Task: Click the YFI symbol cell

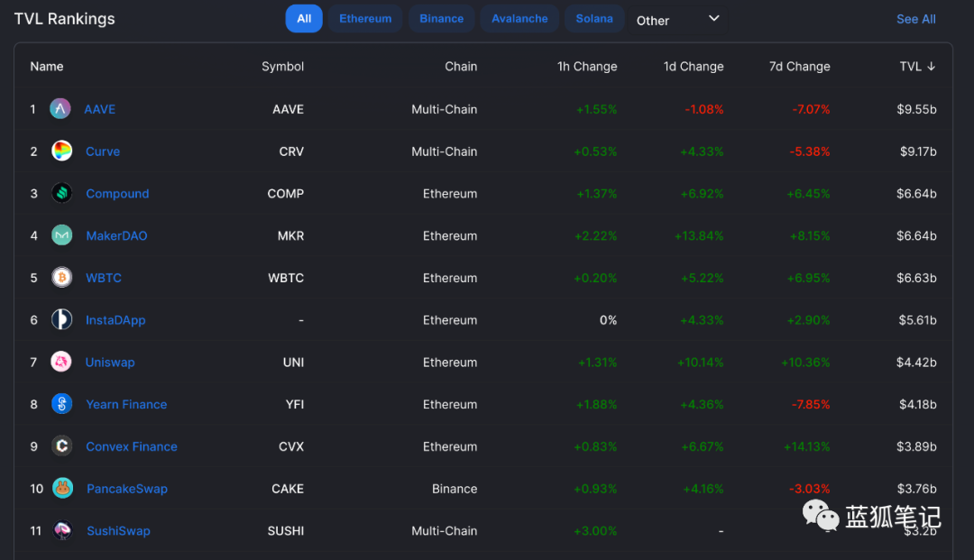Action: click(294, 405)
